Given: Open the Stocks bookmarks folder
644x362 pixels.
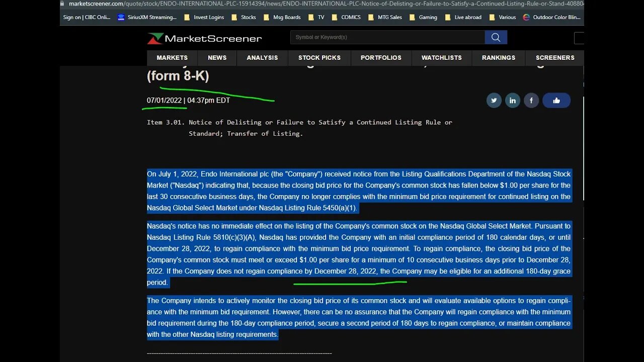Looking at the screenshot, I should (244, 17).
